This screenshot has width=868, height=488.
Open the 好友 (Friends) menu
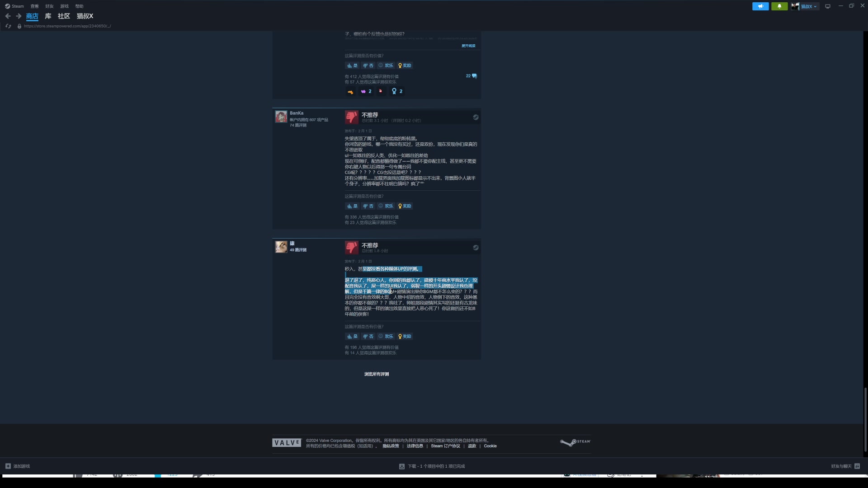pyautogui.click(x=49, y=6)
